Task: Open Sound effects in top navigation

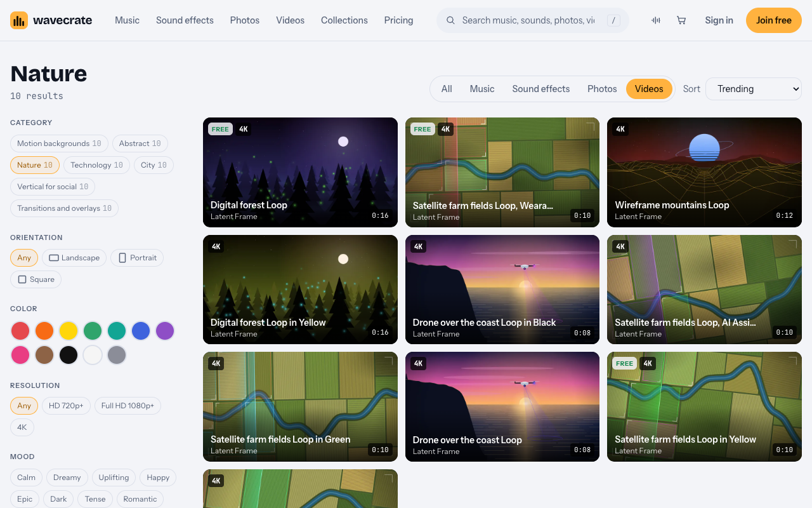Action: [185, 20]
